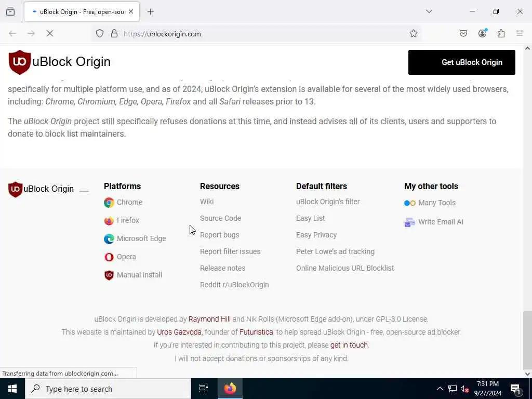The height and width of the screenshot is (399, 532).
Task: Open the Windows Start menu
Action: point(12,389)
